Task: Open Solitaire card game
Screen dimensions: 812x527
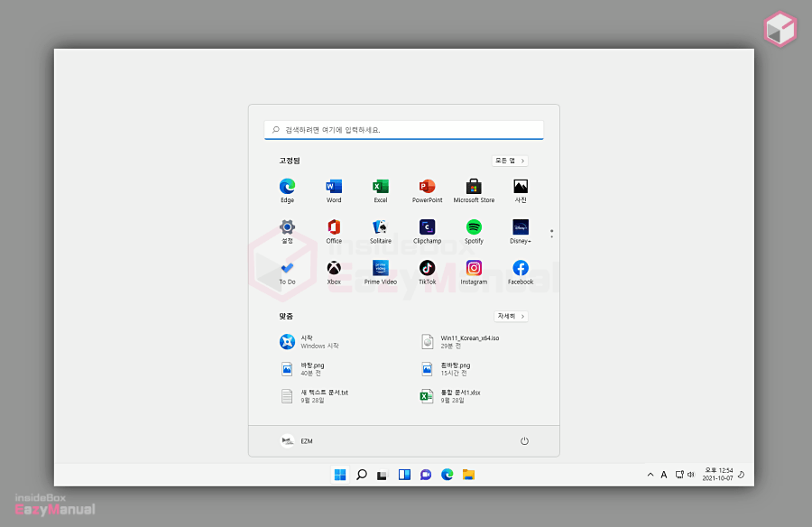Action: pyautogui.click(x=380, y=232)
